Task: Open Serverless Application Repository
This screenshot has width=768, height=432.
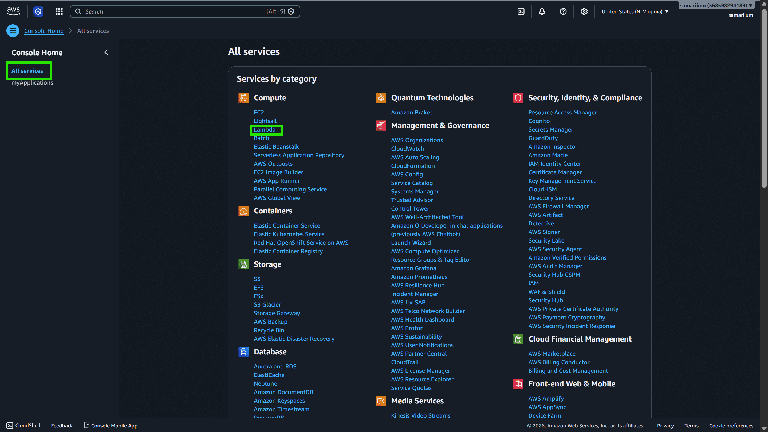Action: [299, 155]
